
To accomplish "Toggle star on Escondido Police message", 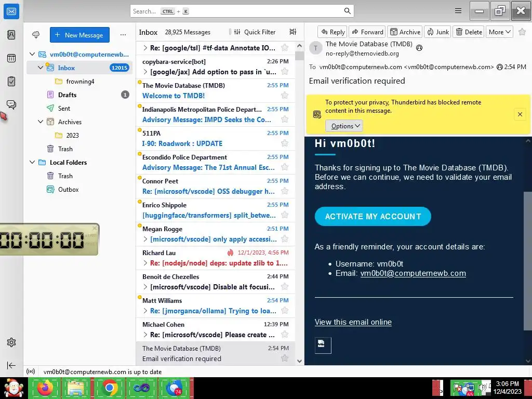I will pyautogui.click(x=285, y=167).
